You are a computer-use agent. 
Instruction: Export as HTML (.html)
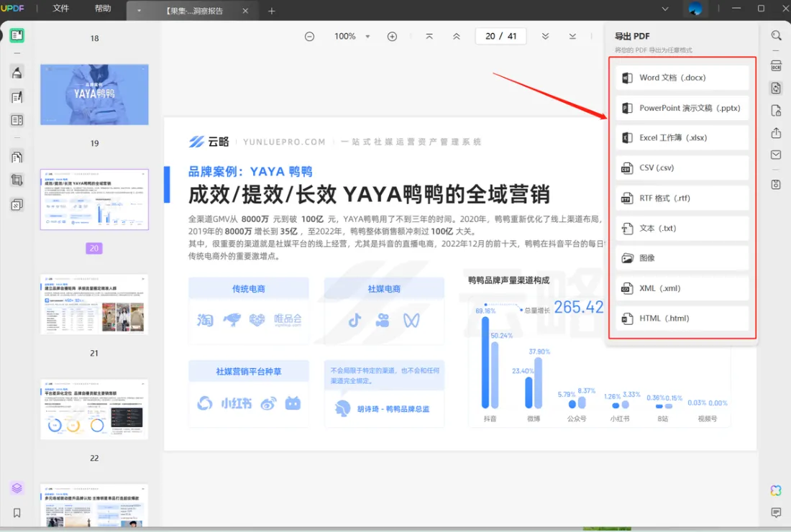click(682, 318)
